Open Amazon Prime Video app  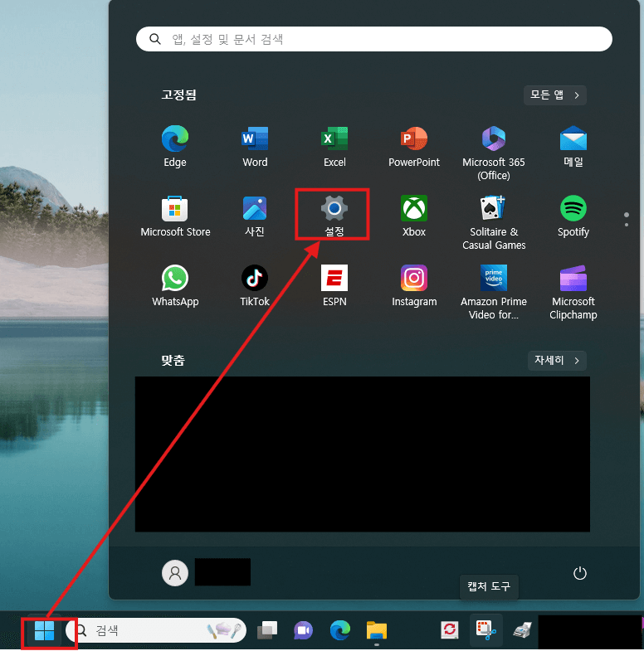click(x=494, y=292)
